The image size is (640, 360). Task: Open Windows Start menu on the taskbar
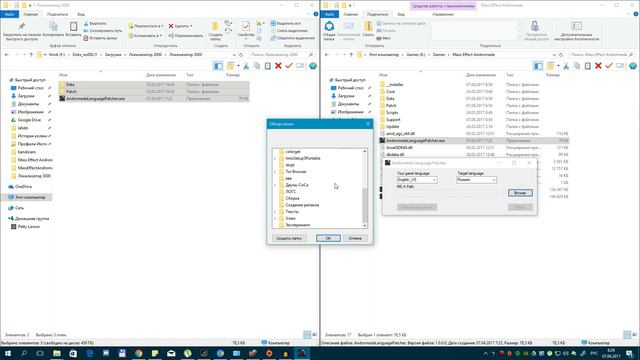[8, 353]
